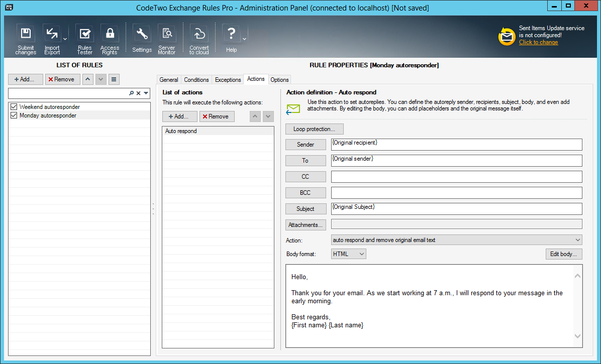Open the Action type dropdown
The height and width of the screenshot is (364, 601).
[577, 240]
